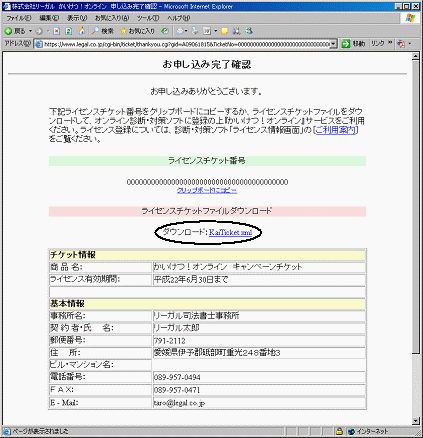Open the Help (ヘルプ) menu
Viewport: 423px width, 438px height.
point(178,18)
